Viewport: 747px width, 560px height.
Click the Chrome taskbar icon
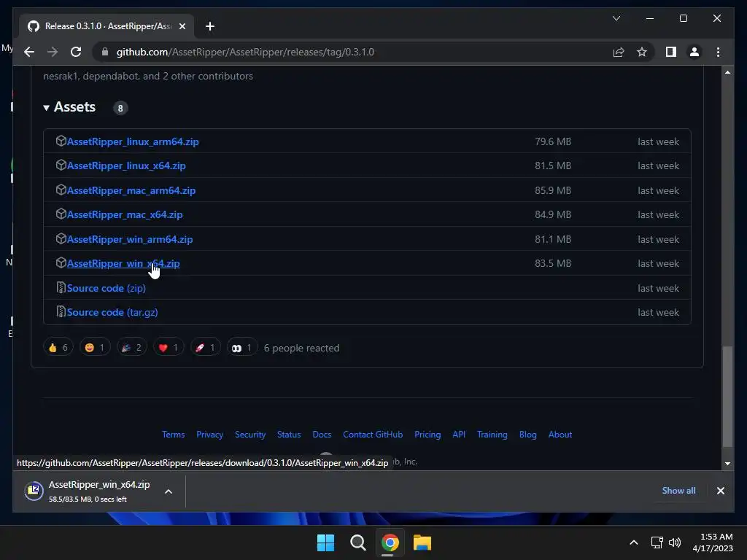pyautogui.click(x=390, y=542)
